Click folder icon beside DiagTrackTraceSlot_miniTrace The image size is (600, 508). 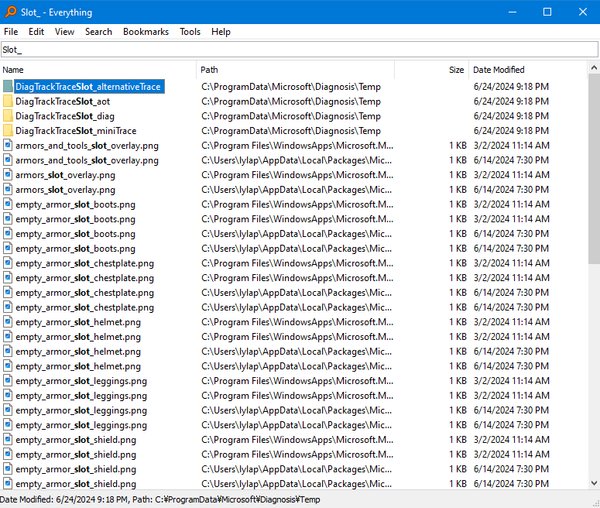coord(8,131)
